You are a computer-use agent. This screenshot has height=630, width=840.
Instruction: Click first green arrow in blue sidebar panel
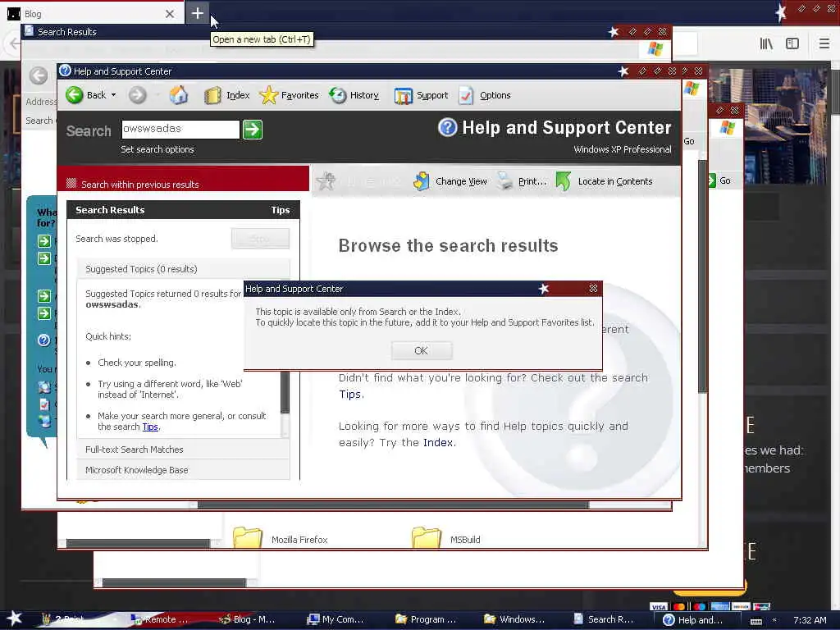click(44, 241)
